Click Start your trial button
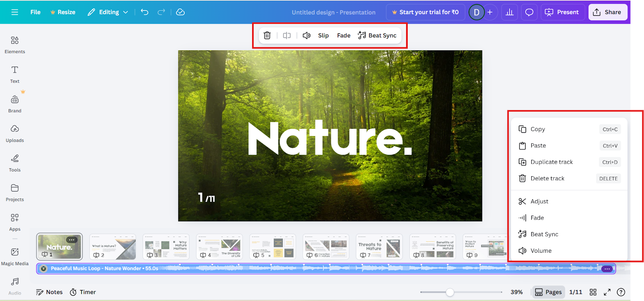The height and width of the screenshot is (301, 644). pyautogui.click(x=425, y=12)
